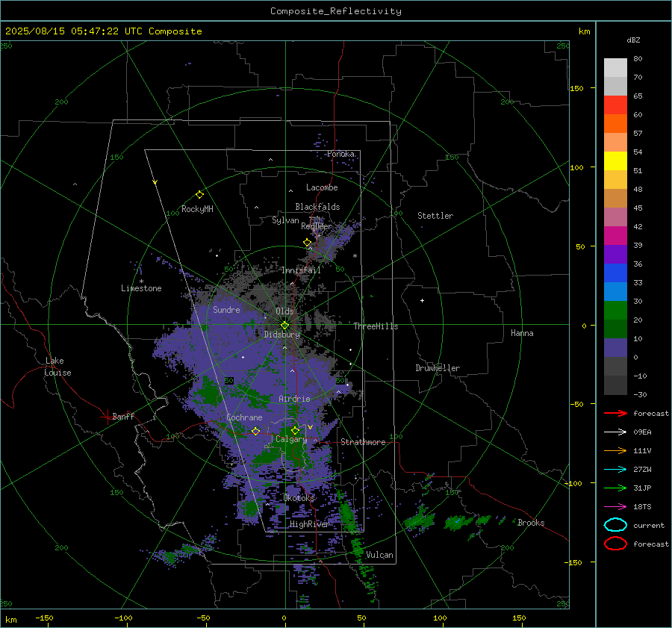
Task: Click the Calgary city label
Action: tap(291, 439)
